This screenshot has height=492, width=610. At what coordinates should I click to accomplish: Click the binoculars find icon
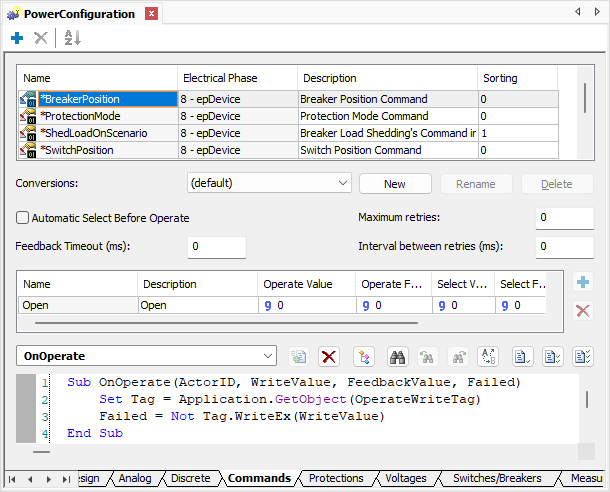point(396,356)
